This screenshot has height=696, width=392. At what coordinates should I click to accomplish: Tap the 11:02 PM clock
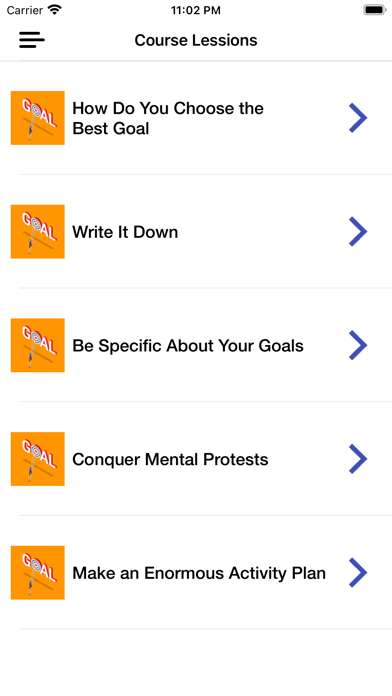point(196,11)
